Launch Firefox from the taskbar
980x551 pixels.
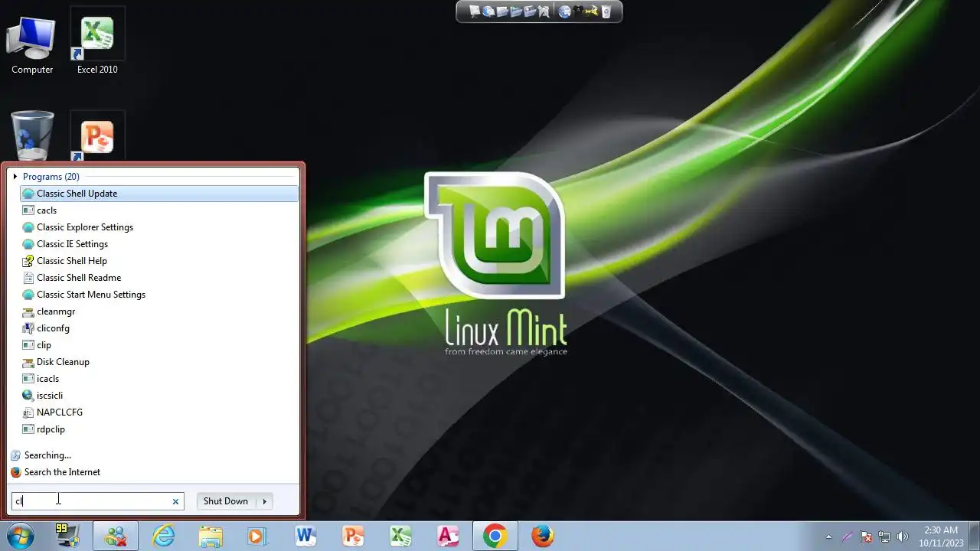543,536
